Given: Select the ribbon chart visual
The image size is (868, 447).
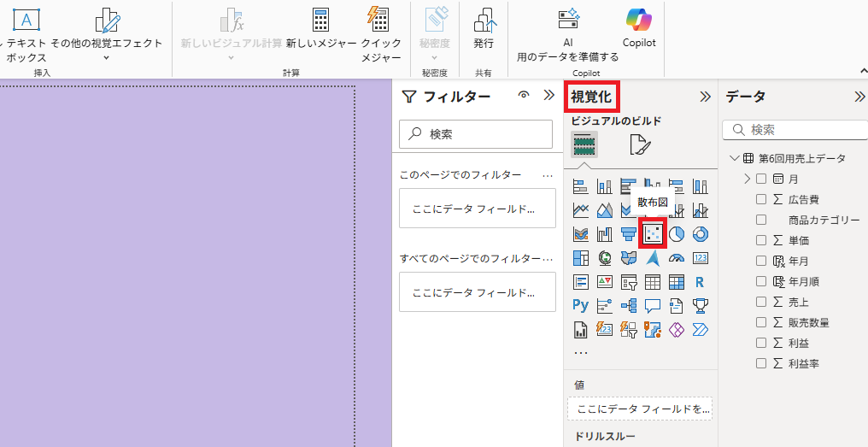Looking at the screenshot, I should (x=580, y=234).
